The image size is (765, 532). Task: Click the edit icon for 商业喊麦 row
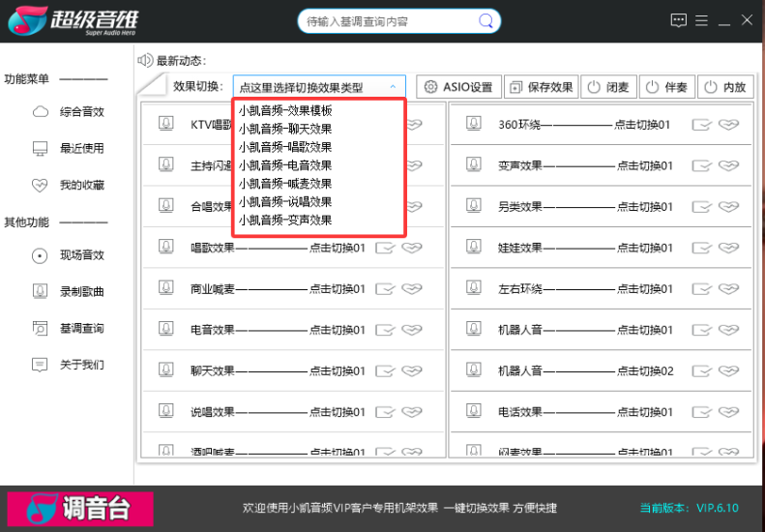[385, 289]
